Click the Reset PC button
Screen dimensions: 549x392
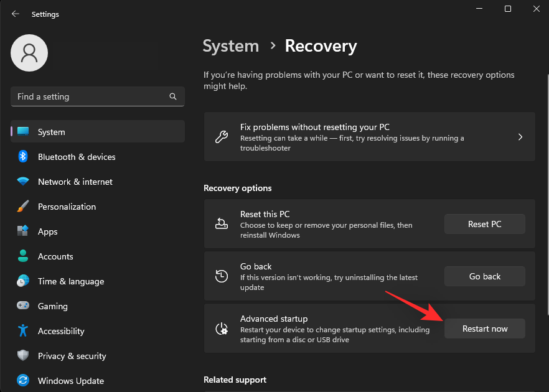click(484, 224)
